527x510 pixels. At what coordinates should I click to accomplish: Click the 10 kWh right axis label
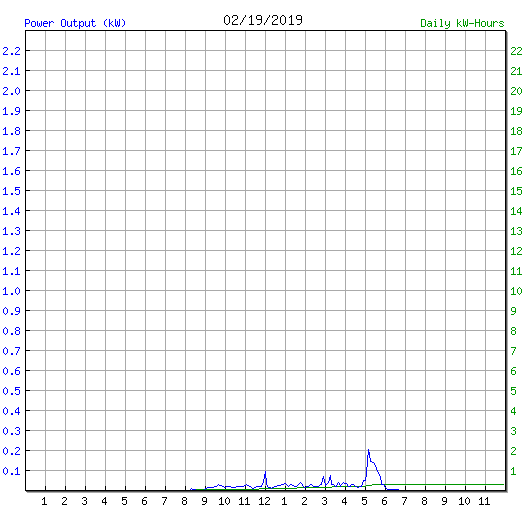516,291
